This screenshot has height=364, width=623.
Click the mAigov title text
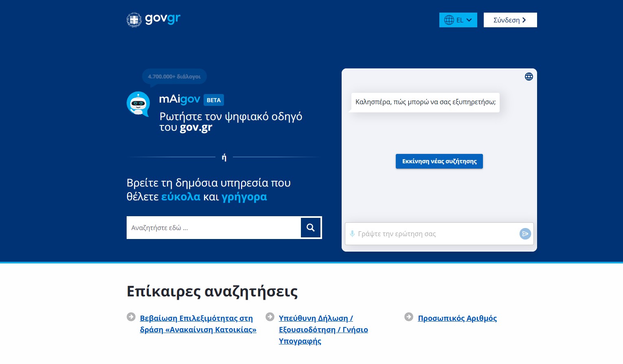point(180,99)
